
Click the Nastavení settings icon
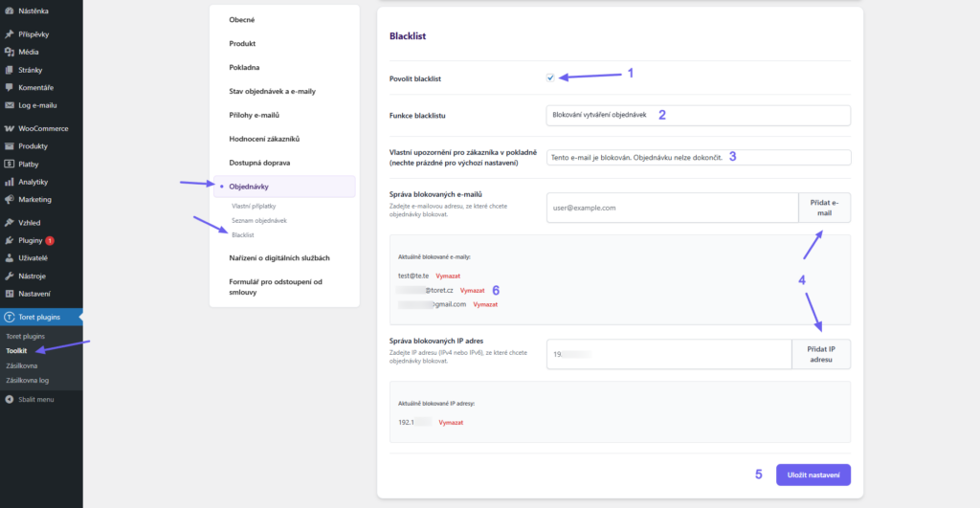pos(10,293)
